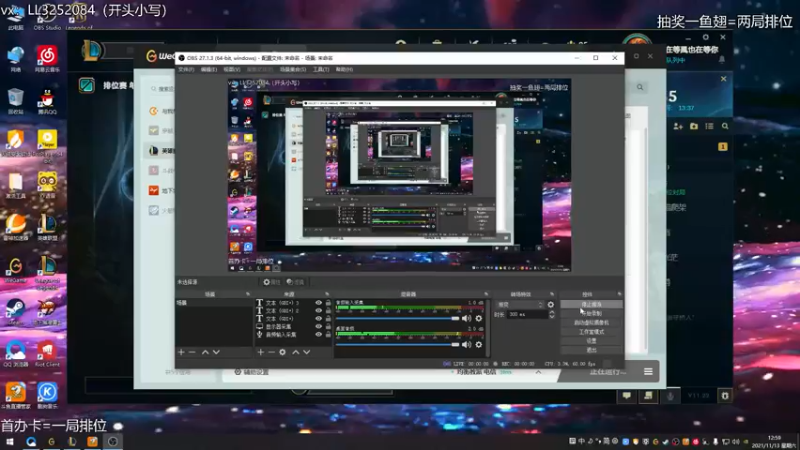The width and height of the screenshot is (800, 450).
Task: Open source properties gear below the sources list
Action: coord(283,352)
